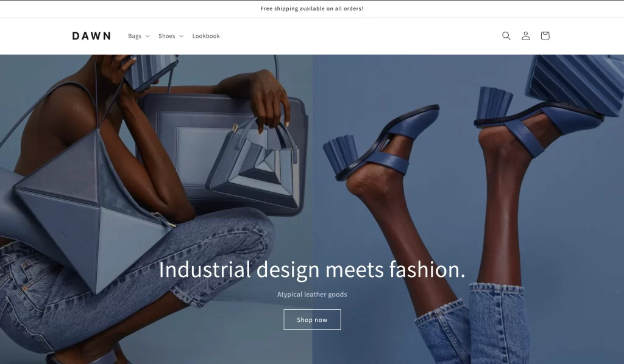
Task: Click the account login person icon
Action: click(x=525, y=36)
